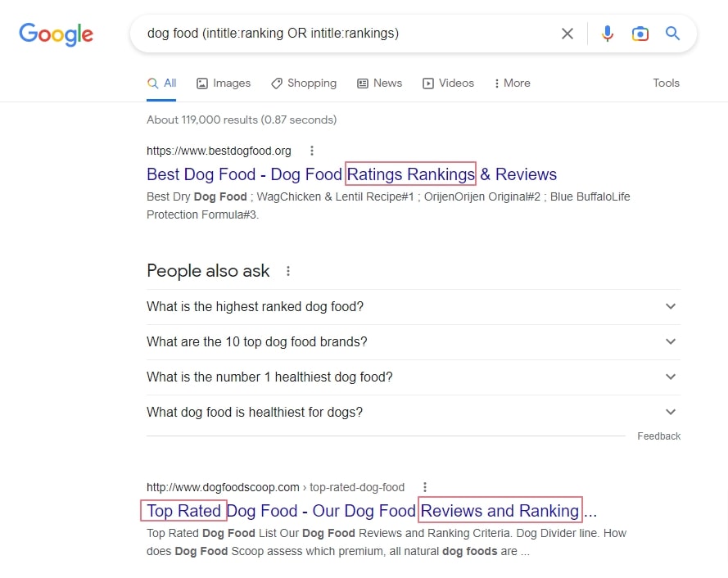Open three-dot menu beside bestdogfood.org URL
This screenshot has height=578, width=728.
coord(312,151)
